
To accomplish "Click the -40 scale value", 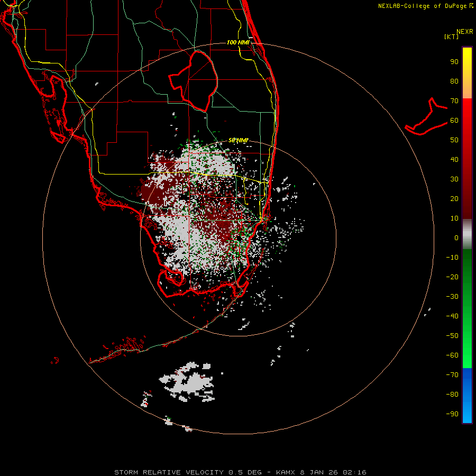I will click(452, 316).
